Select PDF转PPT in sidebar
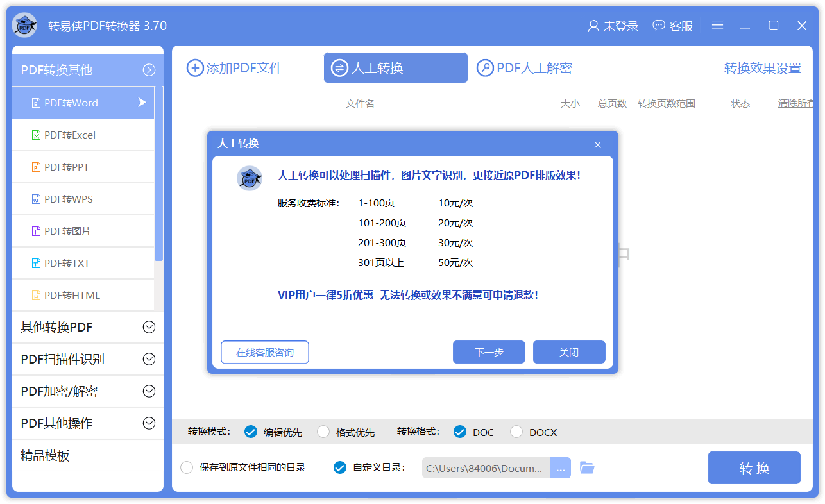The width and height of the screenshot is (825, 504). 83,167
